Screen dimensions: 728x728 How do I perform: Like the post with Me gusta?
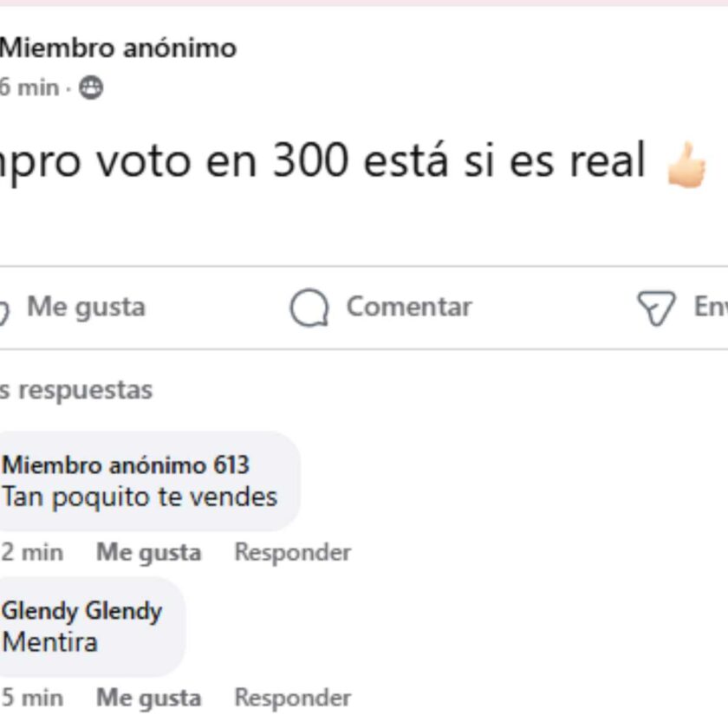pos(87,308)
